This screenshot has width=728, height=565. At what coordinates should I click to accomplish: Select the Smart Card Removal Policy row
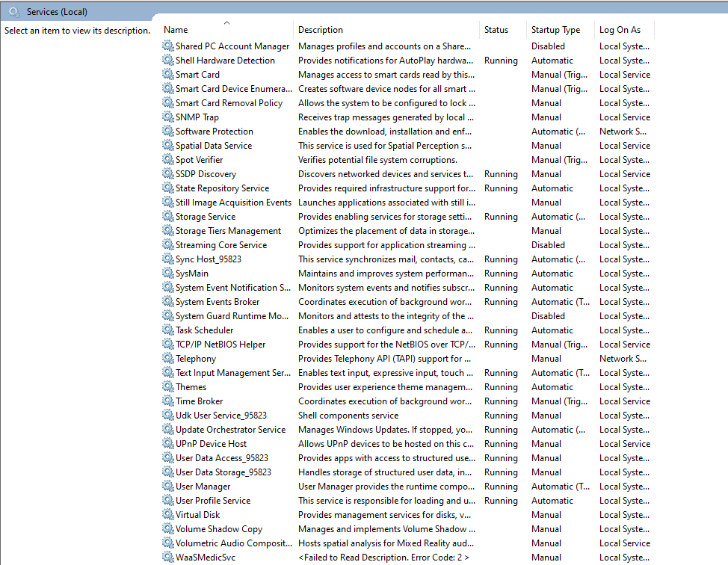407,102
